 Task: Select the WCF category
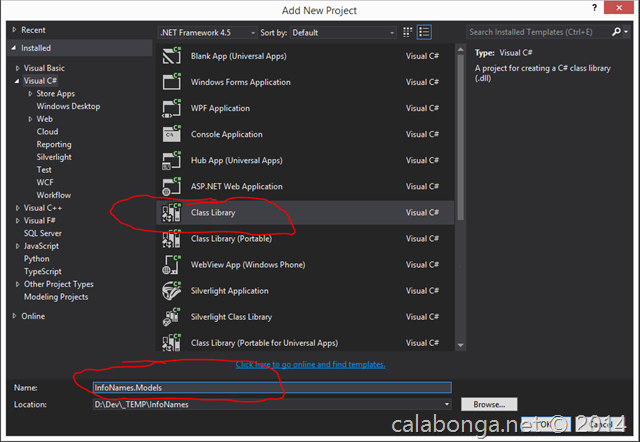tap(45, 182)
